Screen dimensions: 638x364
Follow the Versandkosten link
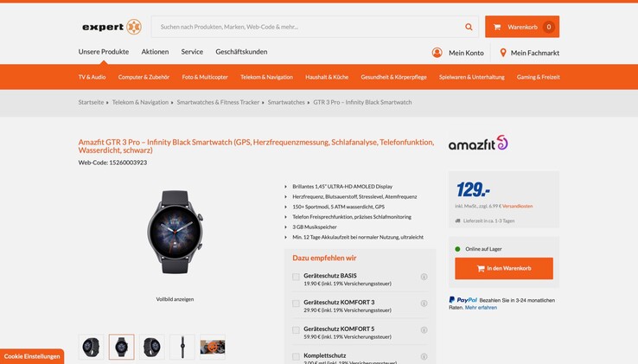coord(517,206)
